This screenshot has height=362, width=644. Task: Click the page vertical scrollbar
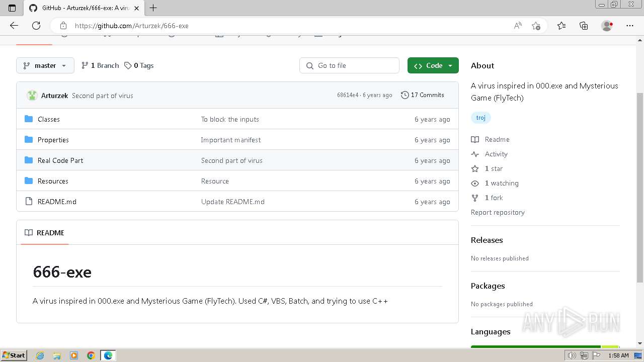(x=640, y=188)
